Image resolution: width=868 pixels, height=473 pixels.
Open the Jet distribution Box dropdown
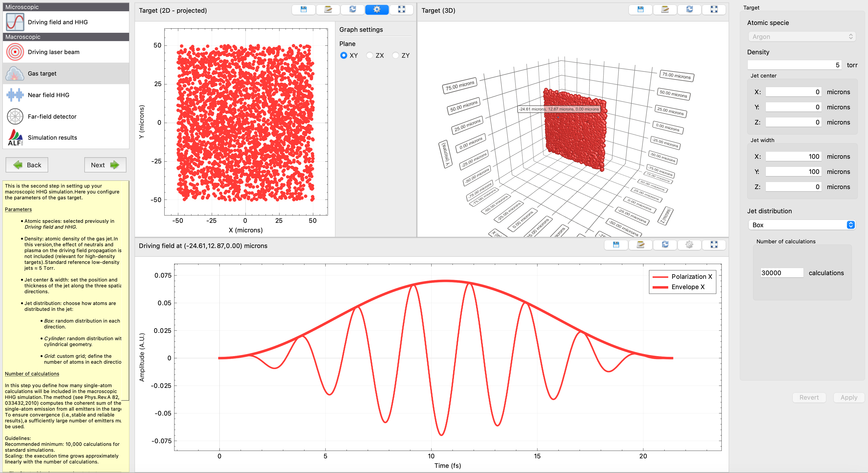point(802,225)
